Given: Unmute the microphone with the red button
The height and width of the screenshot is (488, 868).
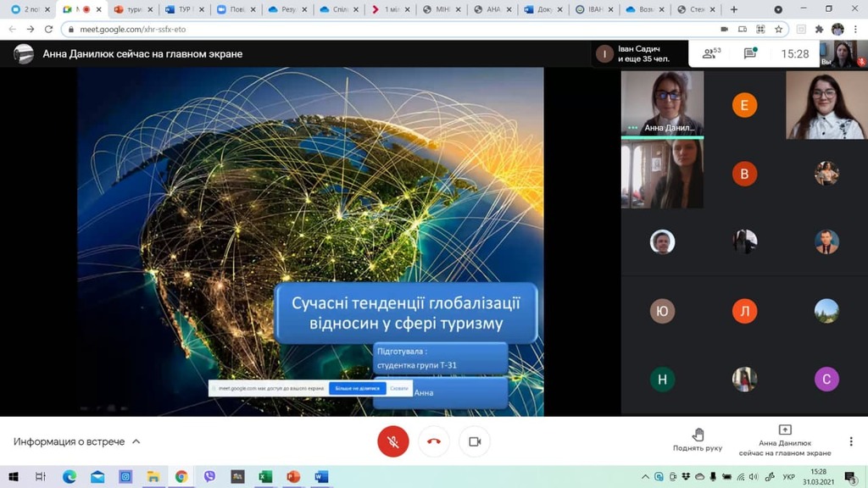Looking at the screenshot, I should pyautogui.click(x=392, y=441).
